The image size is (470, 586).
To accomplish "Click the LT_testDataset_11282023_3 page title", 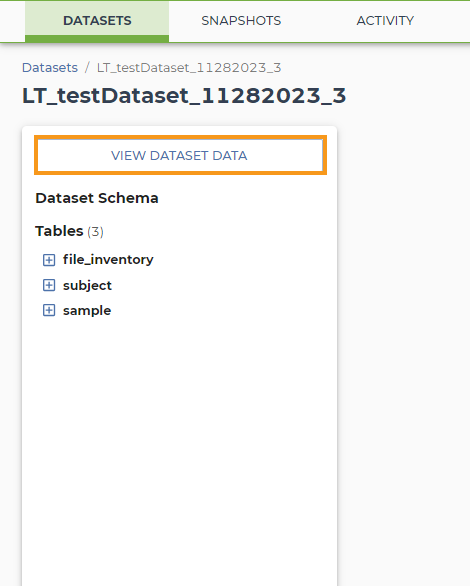I will [x=184, y=96].
